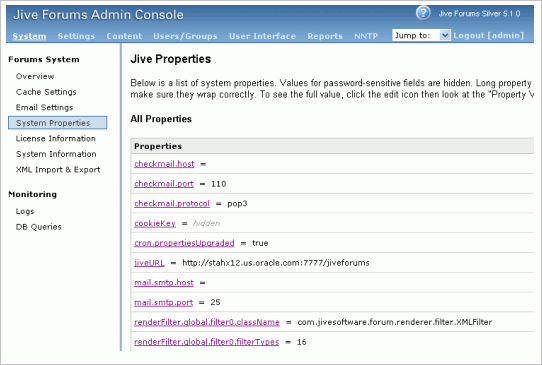Image resolution: width=542 pixels, height=365 pixels.
Task: Open the NNTP tab
Action: [x=366, y=36]
